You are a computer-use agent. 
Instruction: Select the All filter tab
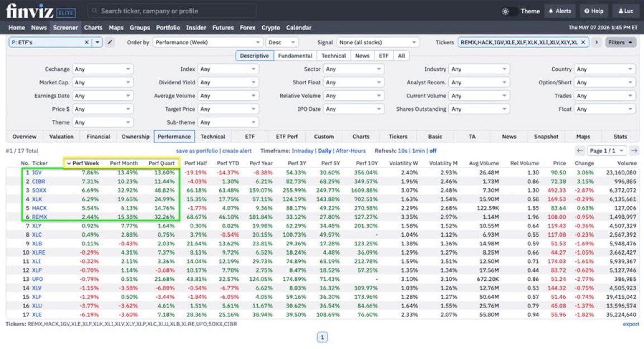[x=401, y=56]
